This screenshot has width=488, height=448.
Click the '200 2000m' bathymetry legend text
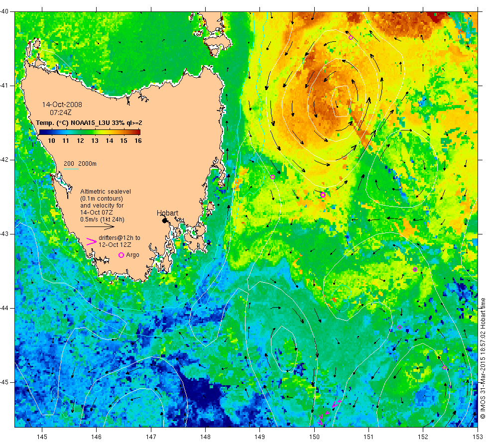pyautogui.click(x=80, y=164)
